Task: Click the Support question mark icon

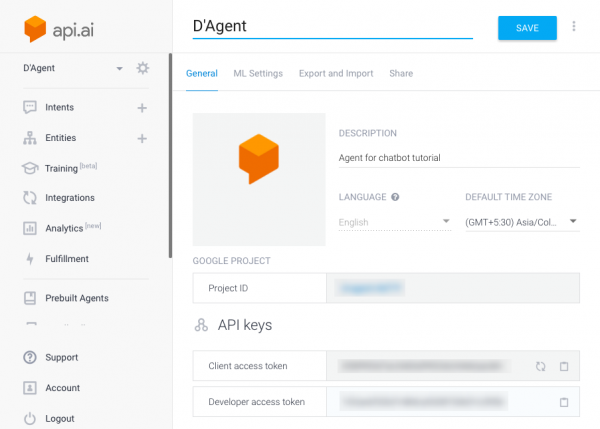Action: click(x=30, y=357)
